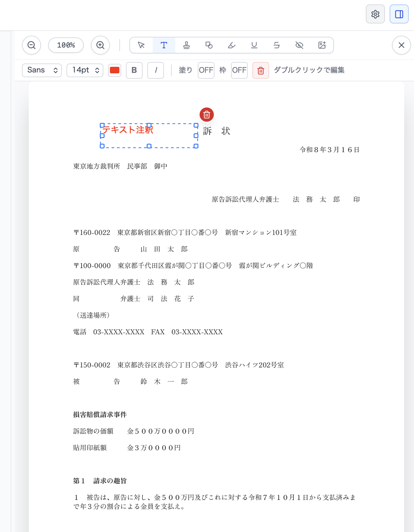Click the 〒100-0000 address line
Screen dimensions: 414x532
193,266
